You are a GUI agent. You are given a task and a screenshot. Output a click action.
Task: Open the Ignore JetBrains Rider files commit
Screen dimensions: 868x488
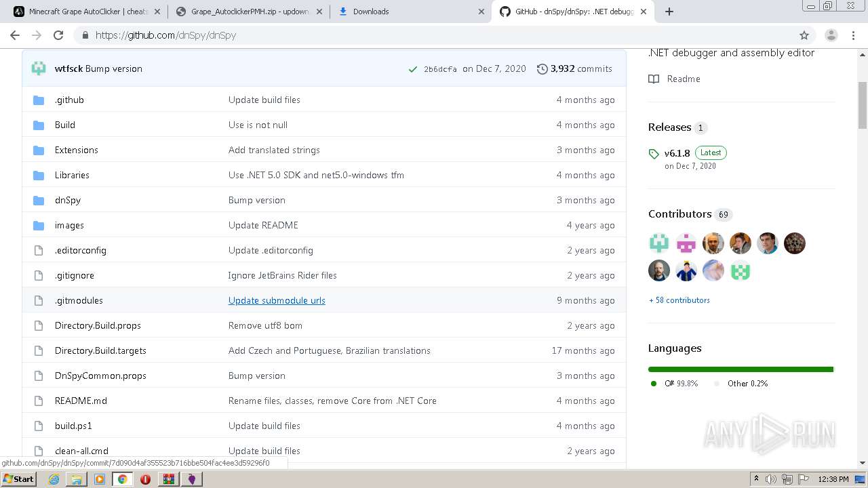coord(282,276)
